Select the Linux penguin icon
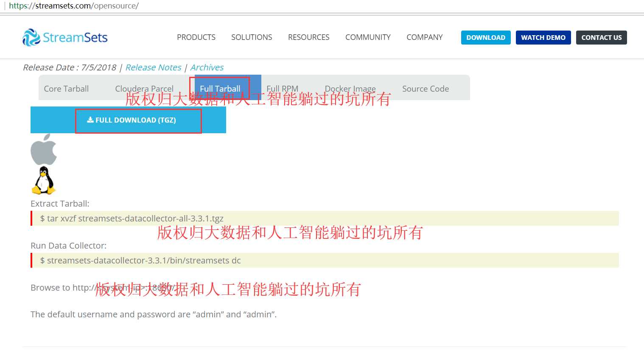 coord(44,180)
